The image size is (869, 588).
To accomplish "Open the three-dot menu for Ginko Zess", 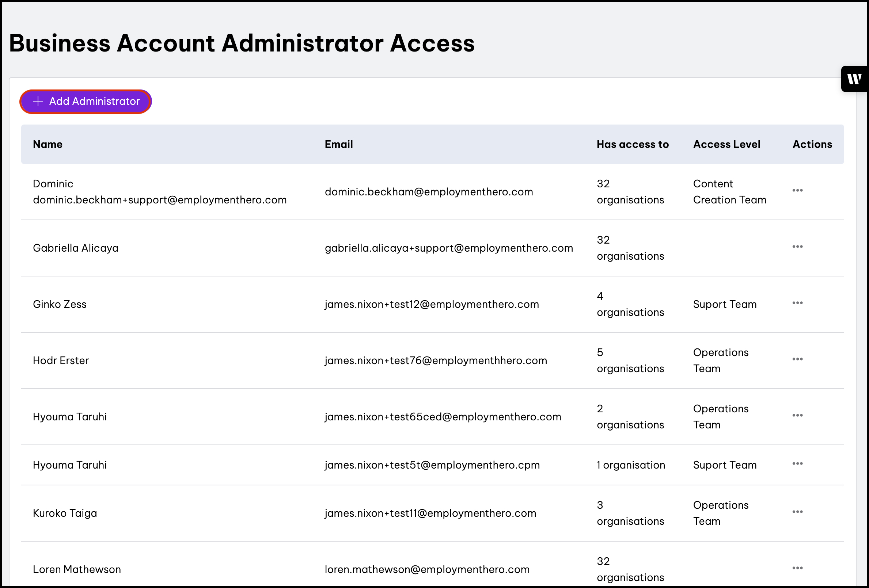I will coord(797,303).
